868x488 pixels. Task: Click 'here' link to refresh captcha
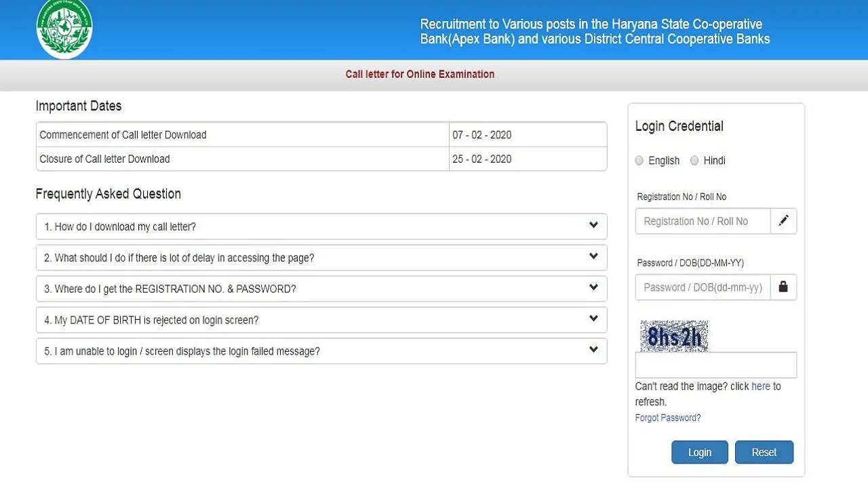[761, 386]
